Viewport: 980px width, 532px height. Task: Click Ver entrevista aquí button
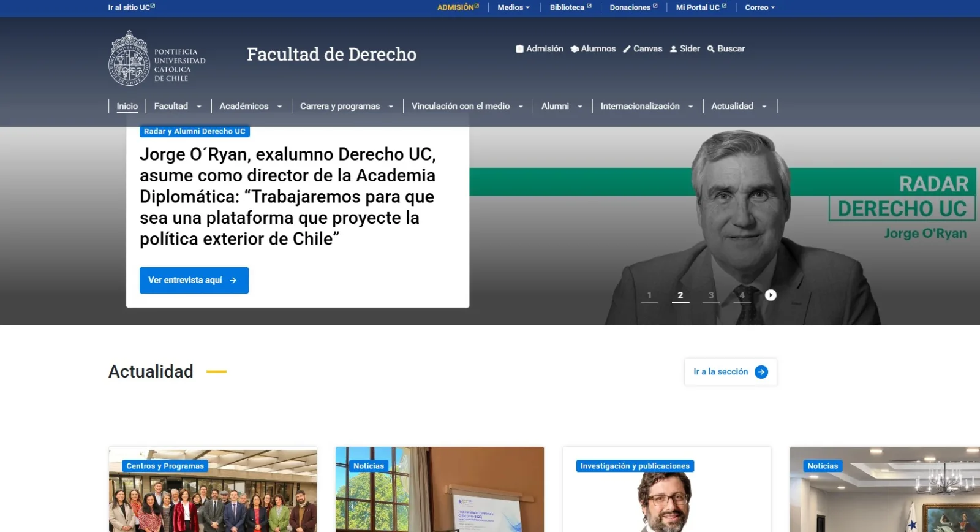click(194, 281)
